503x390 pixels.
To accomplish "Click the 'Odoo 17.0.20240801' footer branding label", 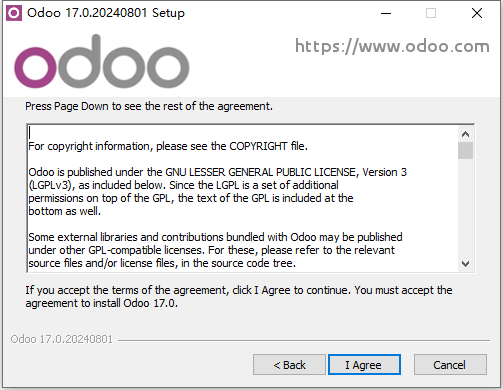I will (62, 339).
